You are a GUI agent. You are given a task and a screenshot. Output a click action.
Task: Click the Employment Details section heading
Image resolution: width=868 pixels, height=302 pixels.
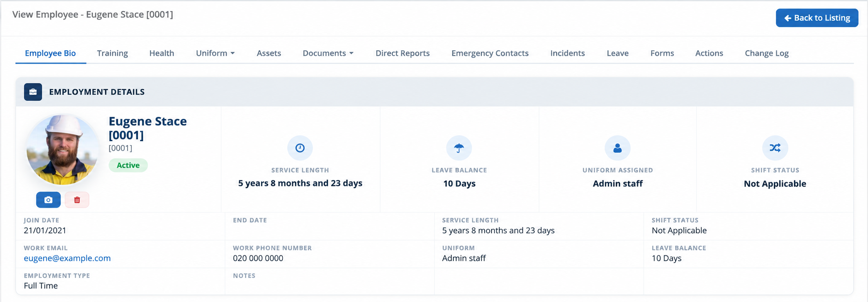97,92
